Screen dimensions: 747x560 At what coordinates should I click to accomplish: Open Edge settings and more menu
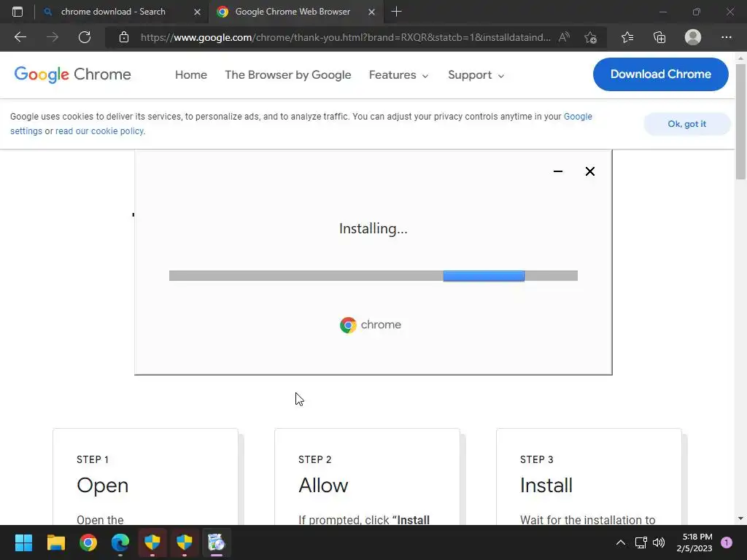click(x=726, y=37)
